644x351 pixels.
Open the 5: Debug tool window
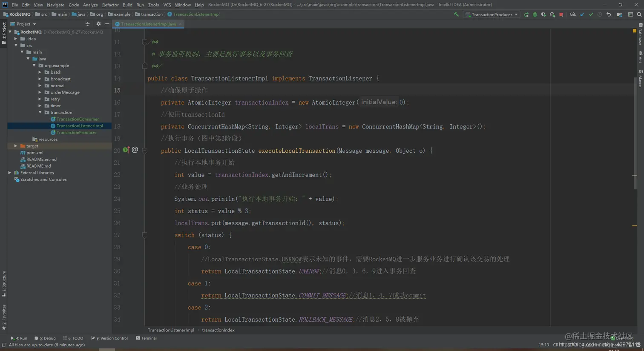[x=45, y=338]
